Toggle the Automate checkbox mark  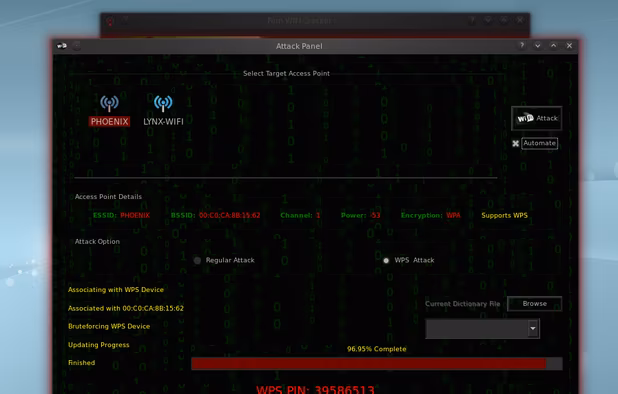[515, 143]
